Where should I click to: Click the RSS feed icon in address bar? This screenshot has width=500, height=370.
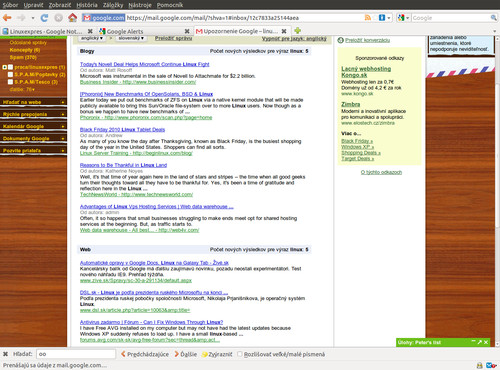pyautogui.click(x=368, y=18)
